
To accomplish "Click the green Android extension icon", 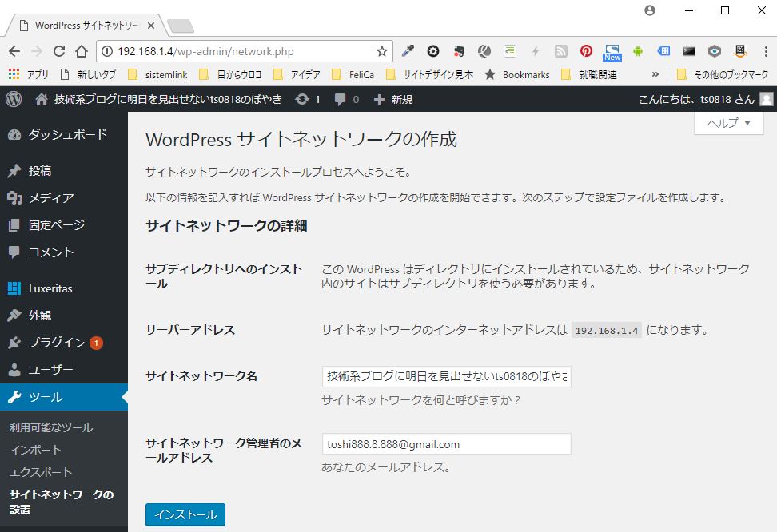I will pyautogui.click(x=638, y=51).
